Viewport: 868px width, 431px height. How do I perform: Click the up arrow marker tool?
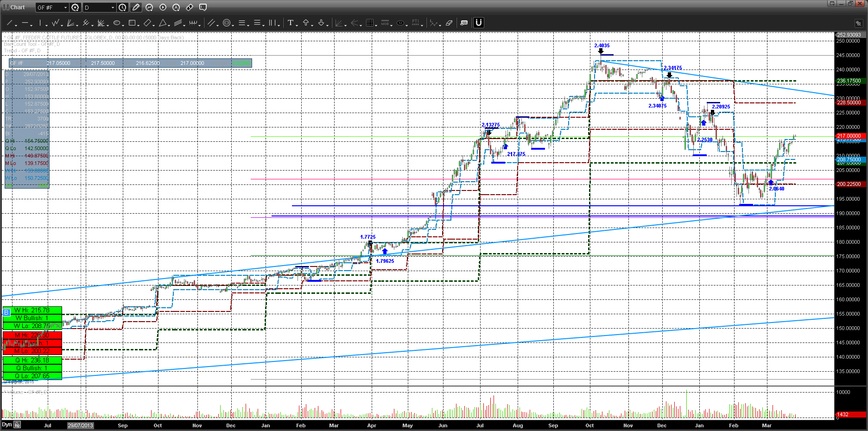coord(306,23)
